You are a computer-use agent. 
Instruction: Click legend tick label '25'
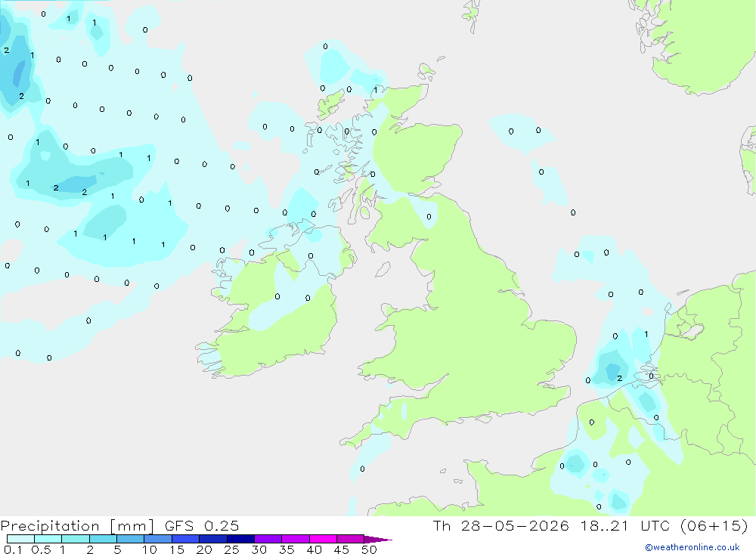[x=231, y=549]
